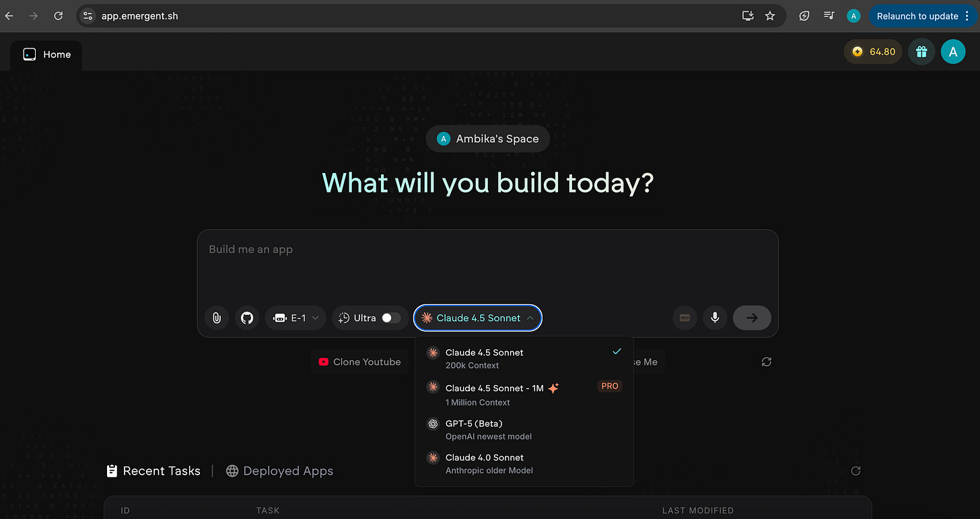Click the TASK column header
The image size is (980, 519).
tap(268, 510)
